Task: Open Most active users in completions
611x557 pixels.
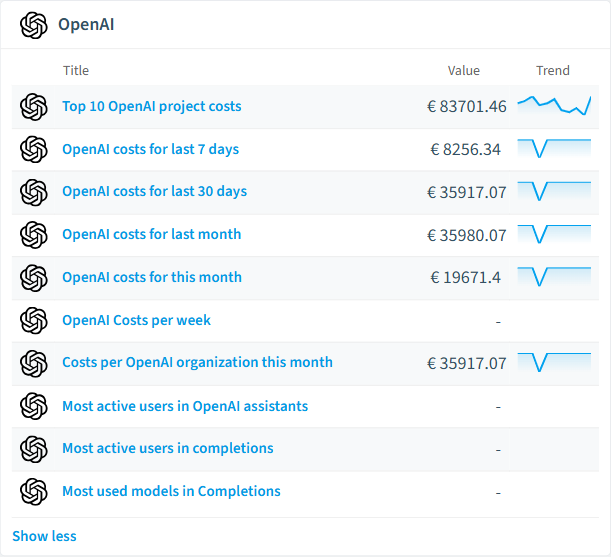Action: click(x=168, y=449)
